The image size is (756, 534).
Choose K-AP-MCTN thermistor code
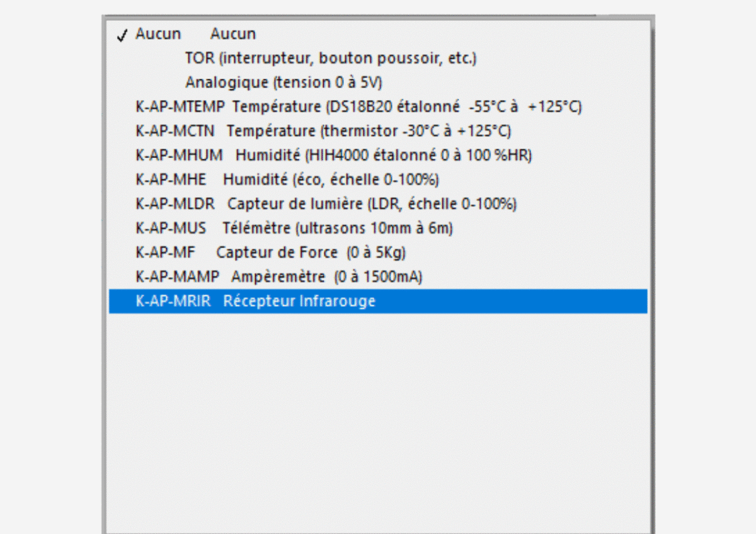pos(175,131)
